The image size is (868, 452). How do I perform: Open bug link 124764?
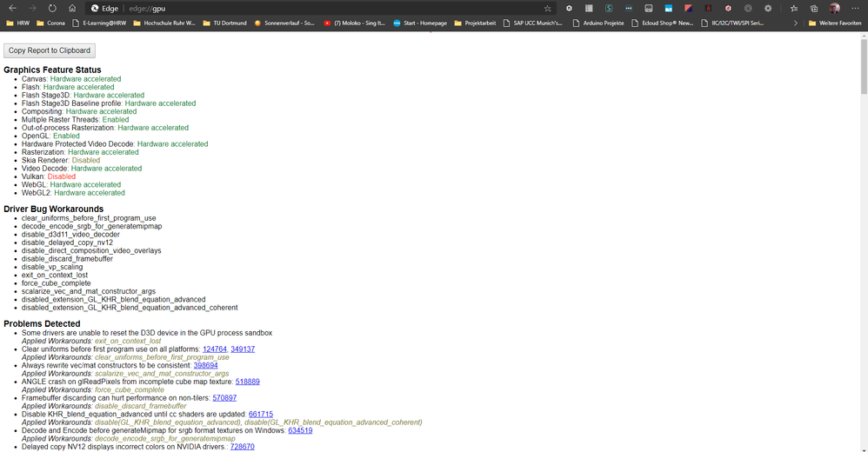215,349
